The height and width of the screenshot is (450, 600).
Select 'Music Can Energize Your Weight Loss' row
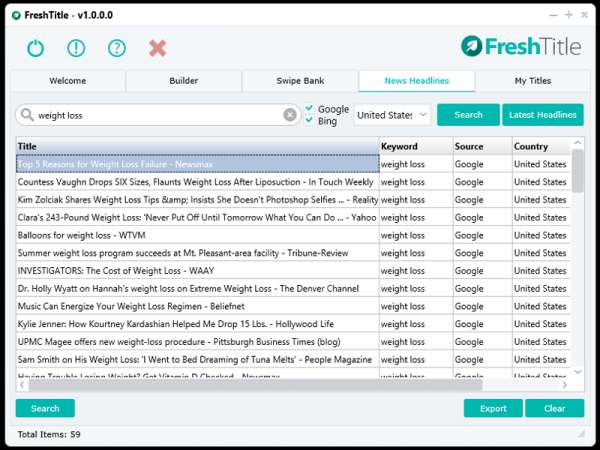click(293, 306)
